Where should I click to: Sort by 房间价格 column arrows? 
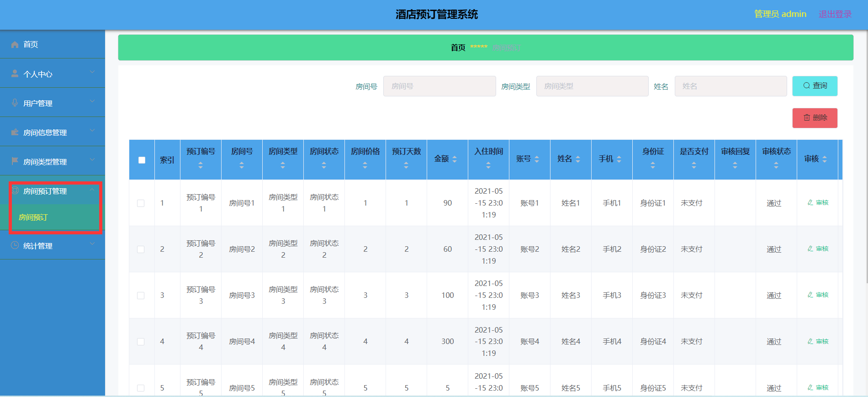point(365,165)
